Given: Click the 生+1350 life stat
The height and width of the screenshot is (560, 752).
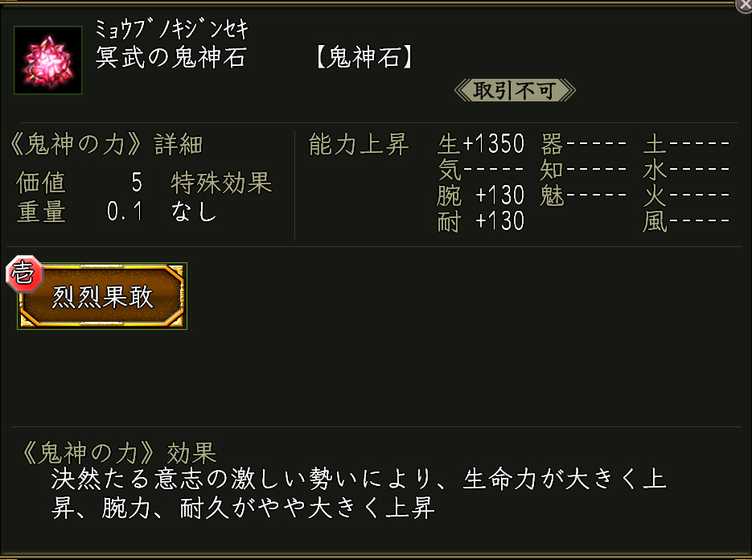Looking at the screenshot, I should (481, 145).
